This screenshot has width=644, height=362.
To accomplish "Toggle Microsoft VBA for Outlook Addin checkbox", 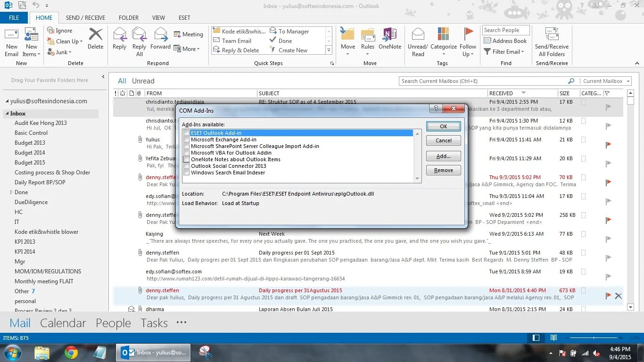I will point(187,153).
